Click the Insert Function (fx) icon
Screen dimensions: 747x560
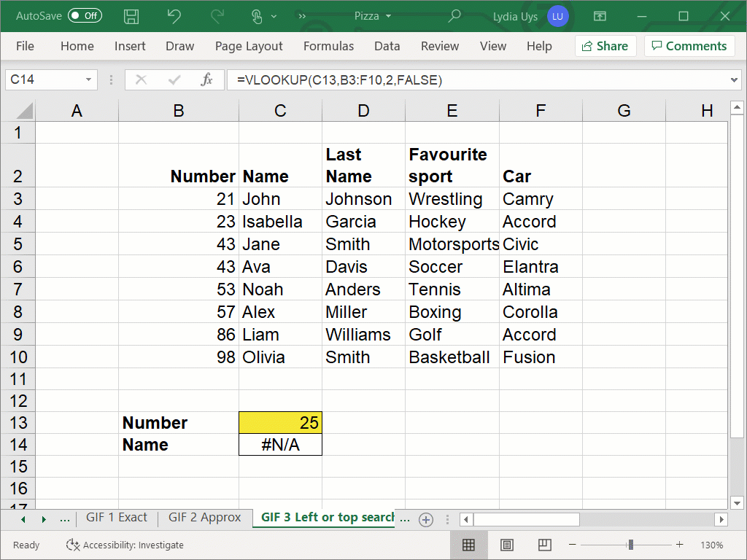[207, 79]
